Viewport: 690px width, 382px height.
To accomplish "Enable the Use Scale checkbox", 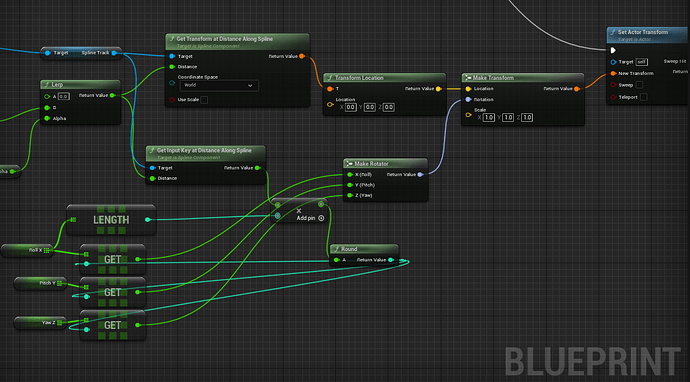I will [x=204, y=100].
